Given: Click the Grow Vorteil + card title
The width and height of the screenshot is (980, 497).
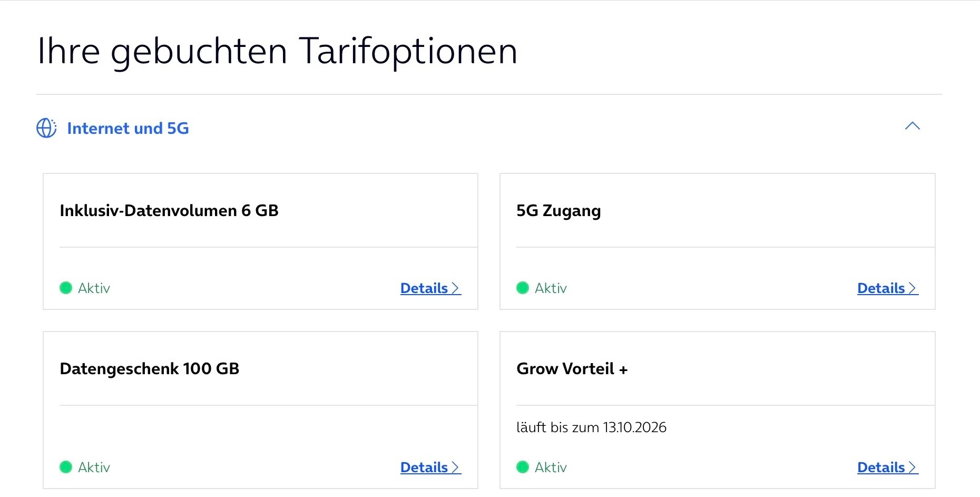Looking at the screenshot, I should pos(572,369).
